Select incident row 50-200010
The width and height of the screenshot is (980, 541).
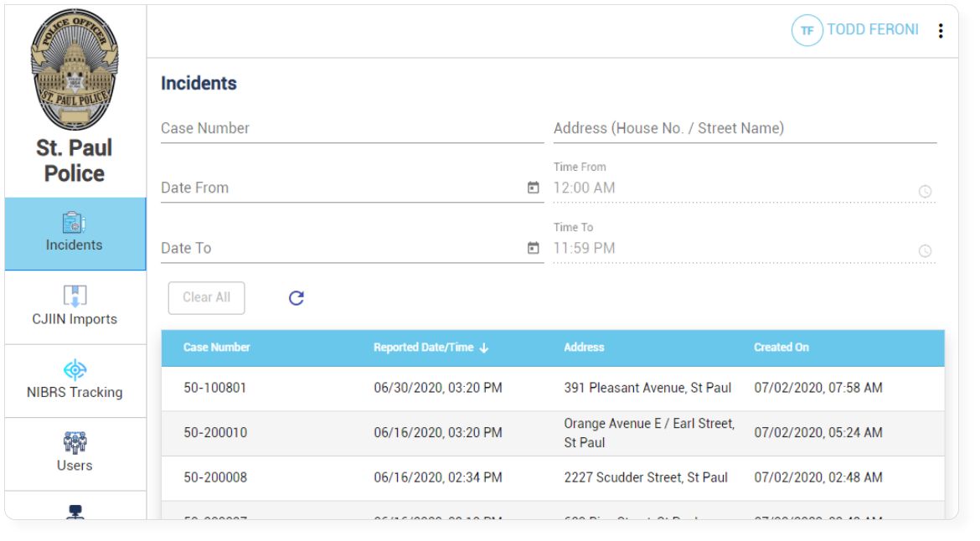pyautogui.click(x=553, y=433)
